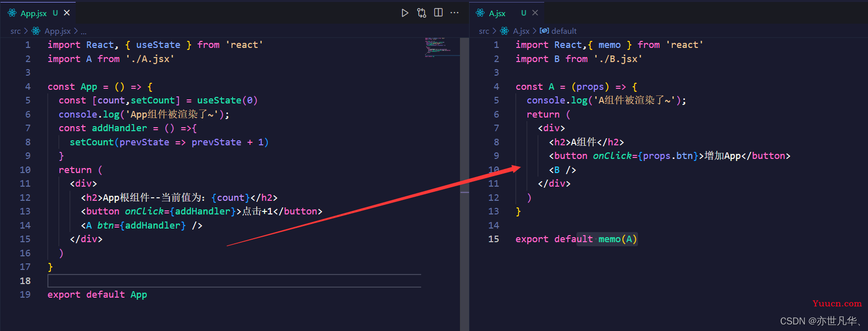Click '增加App' button label text in code

722,156
